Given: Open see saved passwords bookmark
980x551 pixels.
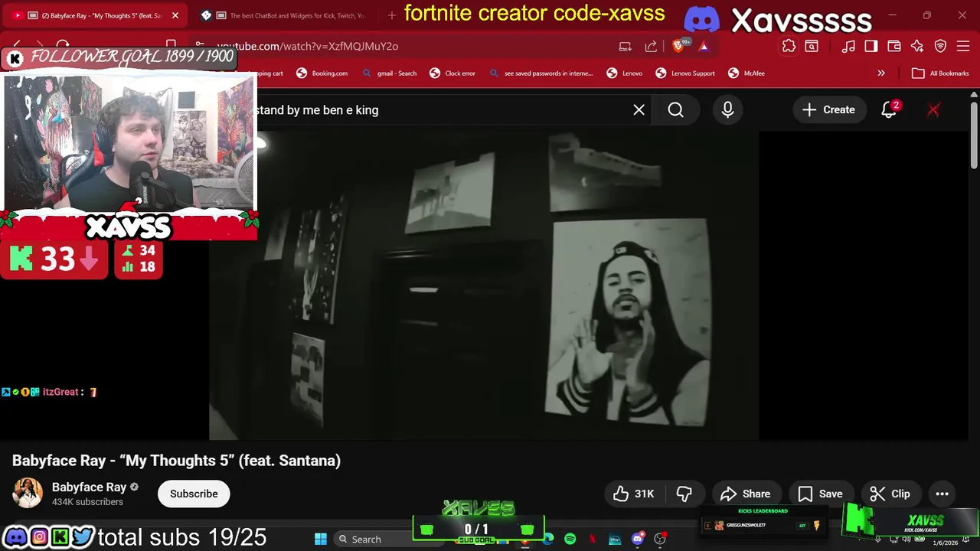Looking at the screenshot, I should coord(541,73).
